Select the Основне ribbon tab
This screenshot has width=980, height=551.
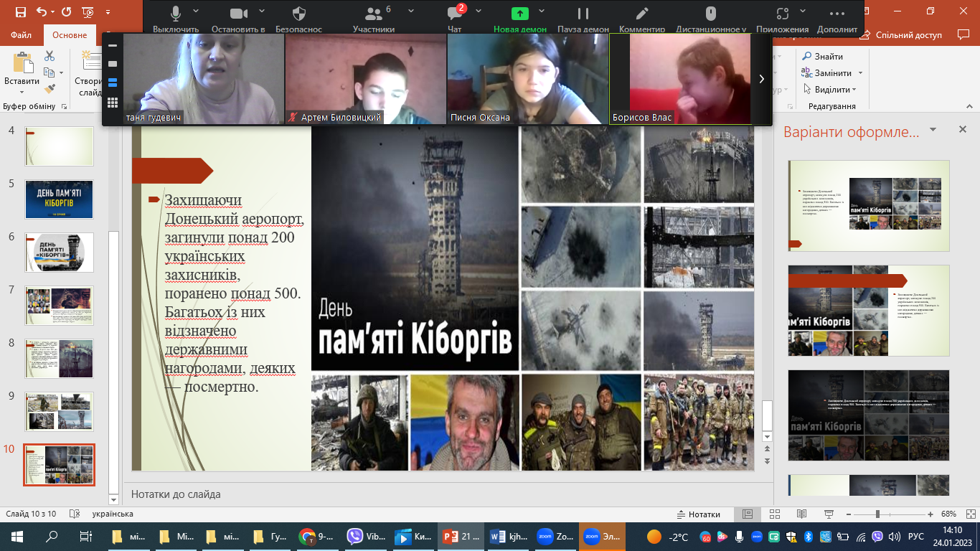pos(70,34)
